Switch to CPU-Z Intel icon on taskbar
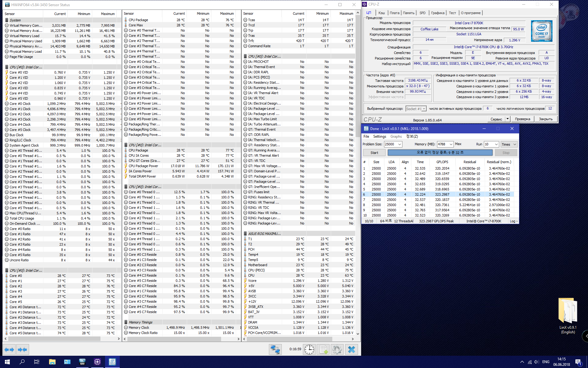 (112, 362)
